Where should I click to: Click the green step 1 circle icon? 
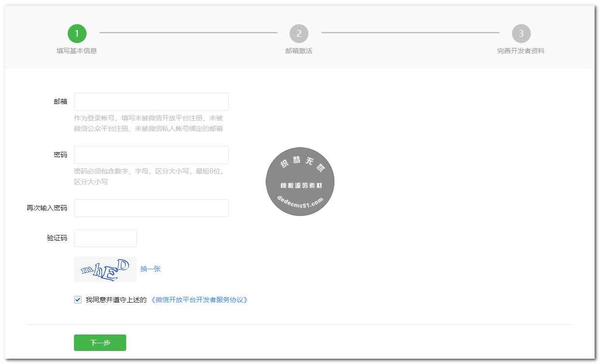(x=77, y=33)
